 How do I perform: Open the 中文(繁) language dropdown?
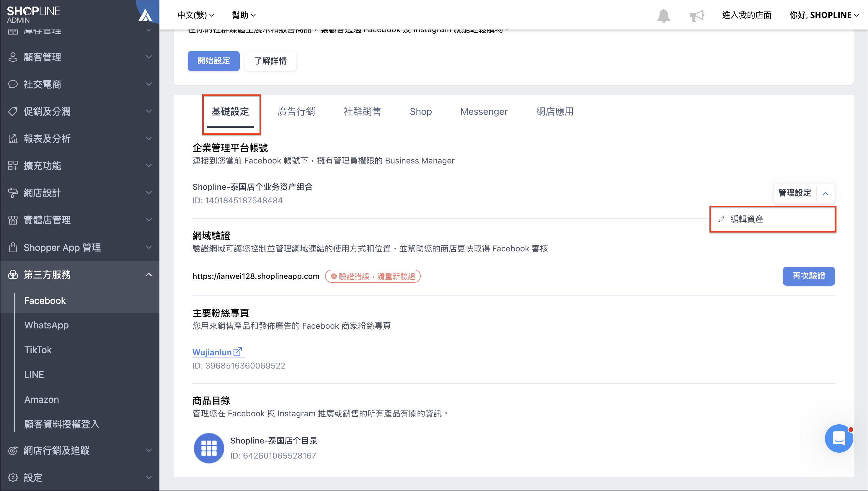click(196, 15)
